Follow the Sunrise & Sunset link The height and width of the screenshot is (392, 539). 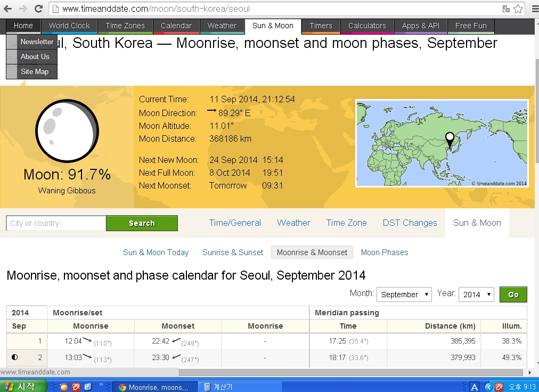pyautogui.click(x=233, y=252)
